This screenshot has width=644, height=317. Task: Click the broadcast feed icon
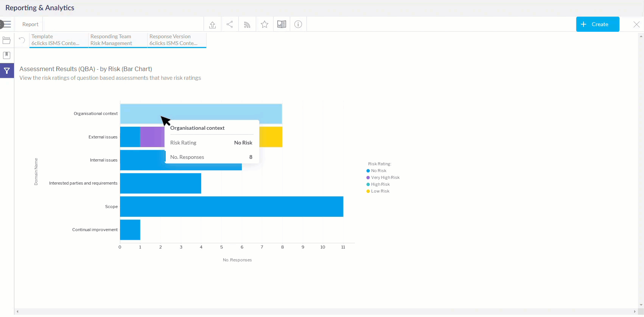click(247, 25)
